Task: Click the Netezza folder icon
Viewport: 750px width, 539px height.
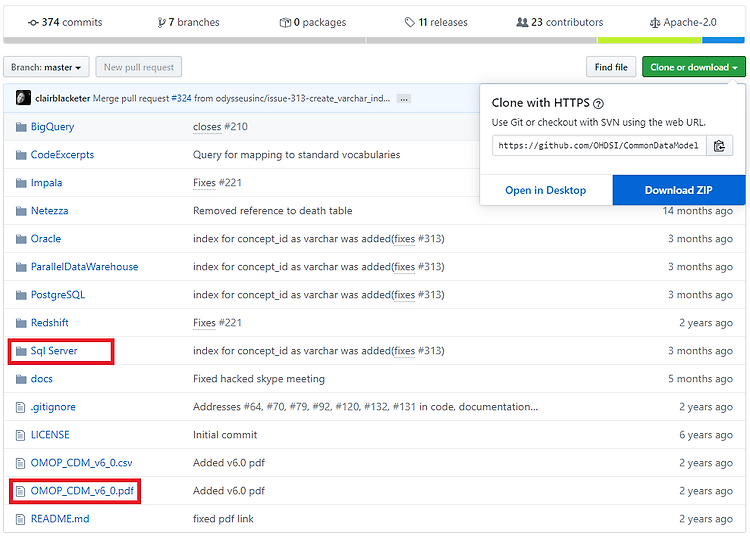Action: pos(21,211)
